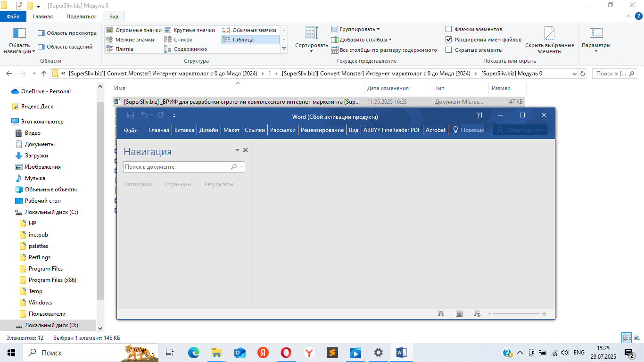This screenshot has height=362, width=644.
Task: Enable Флажки элементов checkbox
Action: coord(449,29)
